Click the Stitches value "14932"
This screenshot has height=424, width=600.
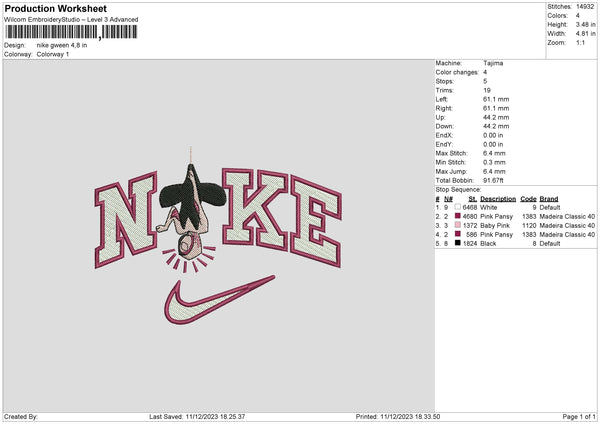tap(585, 7)
